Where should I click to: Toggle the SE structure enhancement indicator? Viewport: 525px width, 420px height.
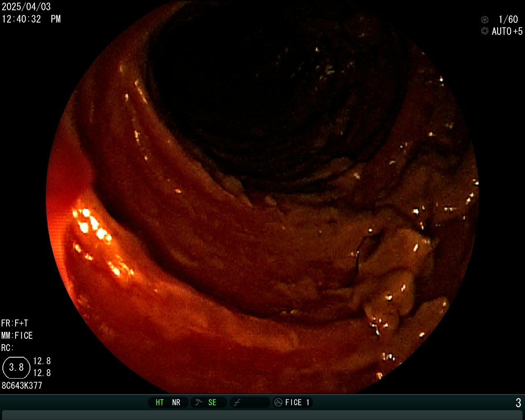pyautogui.click(x=212, y=402)
